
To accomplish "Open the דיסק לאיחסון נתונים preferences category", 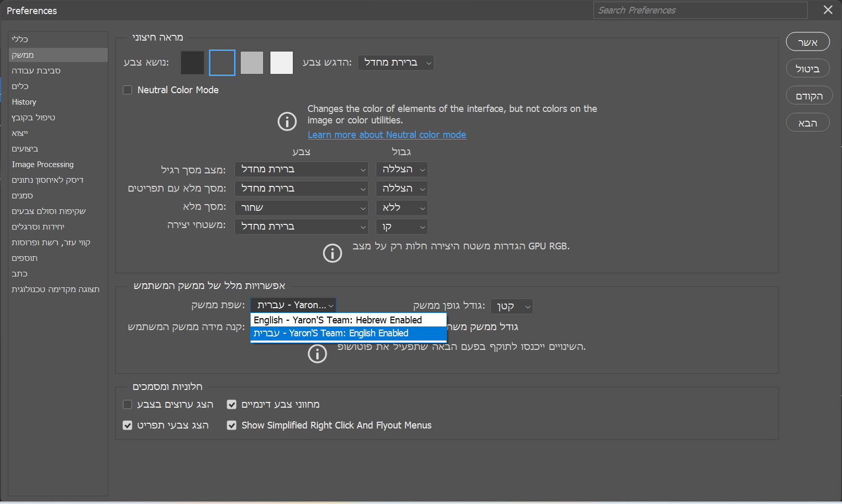I will (58, 180).
